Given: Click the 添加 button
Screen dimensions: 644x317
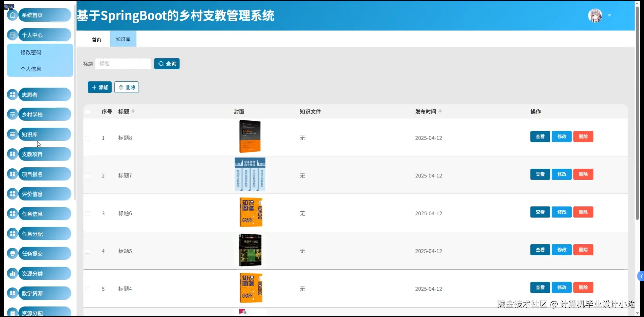Looking at the screenshot, I should [x=100, y=87].
